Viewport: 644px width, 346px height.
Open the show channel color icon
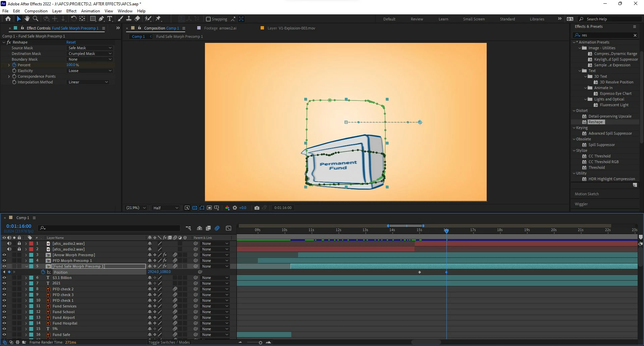227,208
